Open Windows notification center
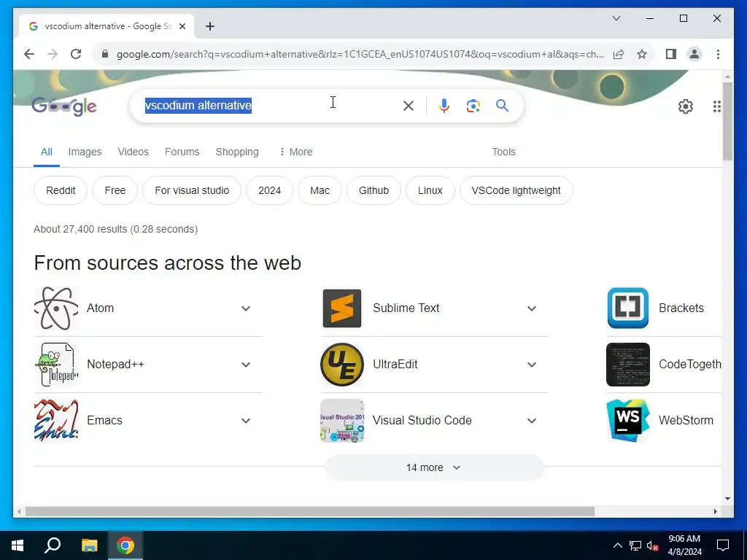Viewport: 747px width, 560px height. (723, 545)
